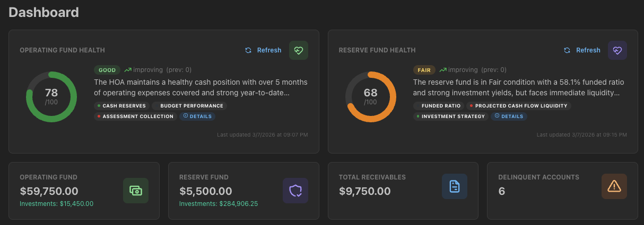Image resolution: width=644 pixels, height=225 pixels.
Task: Open Details in Operating Fund Health card
Action: 197,116
